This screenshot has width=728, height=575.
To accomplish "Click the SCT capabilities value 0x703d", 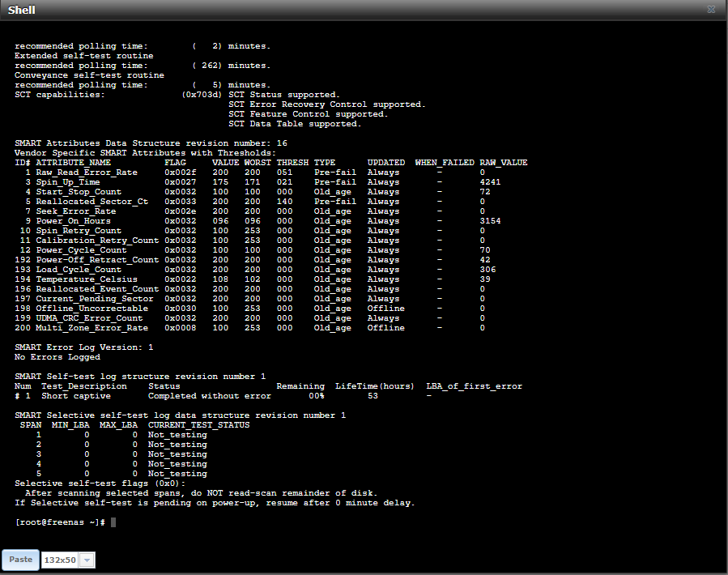I will (202, 95).
